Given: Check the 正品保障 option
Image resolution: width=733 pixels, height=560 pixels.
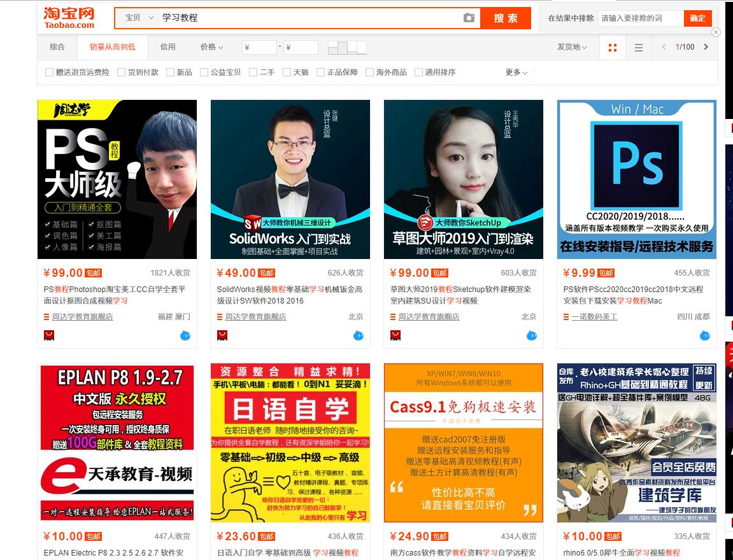Looking at the screenshot, I should 321,73.
